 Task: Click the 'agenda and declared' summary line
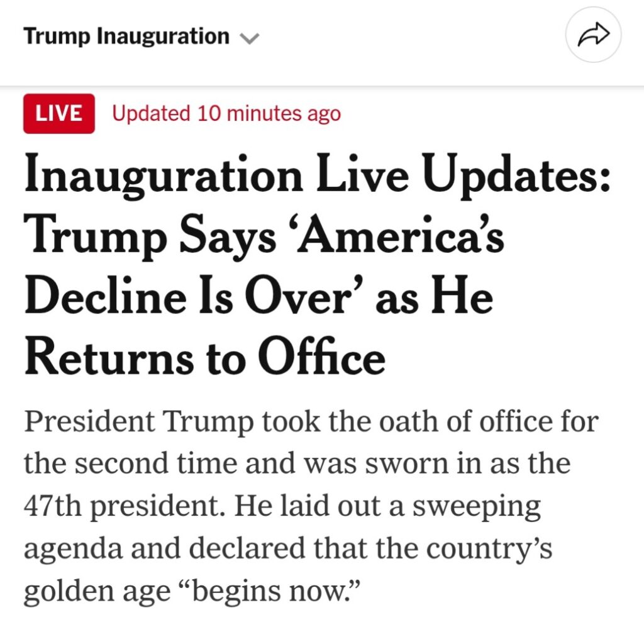click(x=287, y=548)
